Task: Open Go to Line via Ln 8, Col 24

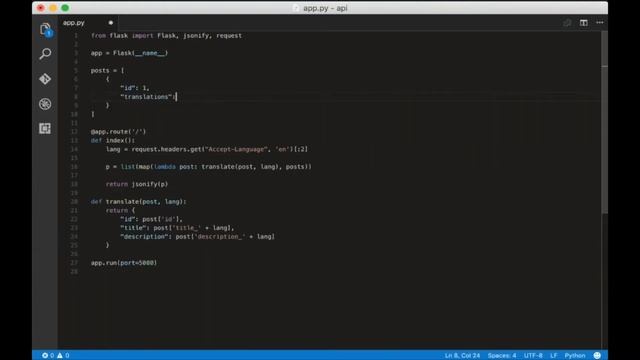Action: pyautogui.click(x=462, y=356)
